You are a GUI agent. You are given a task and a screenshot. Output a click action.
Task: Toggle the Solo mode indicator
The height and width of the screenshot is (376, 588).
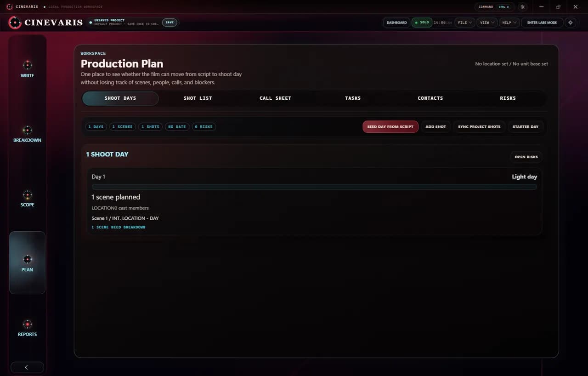coord(422,23)
